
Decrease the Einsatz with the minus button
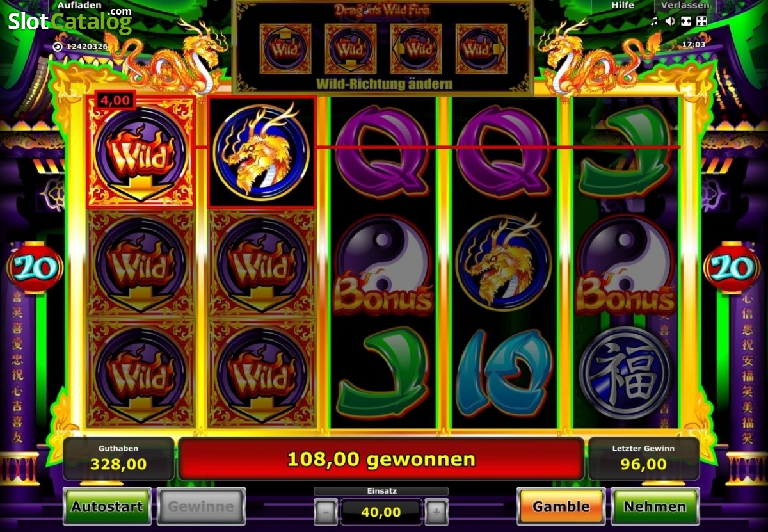[x=326, y=512]
